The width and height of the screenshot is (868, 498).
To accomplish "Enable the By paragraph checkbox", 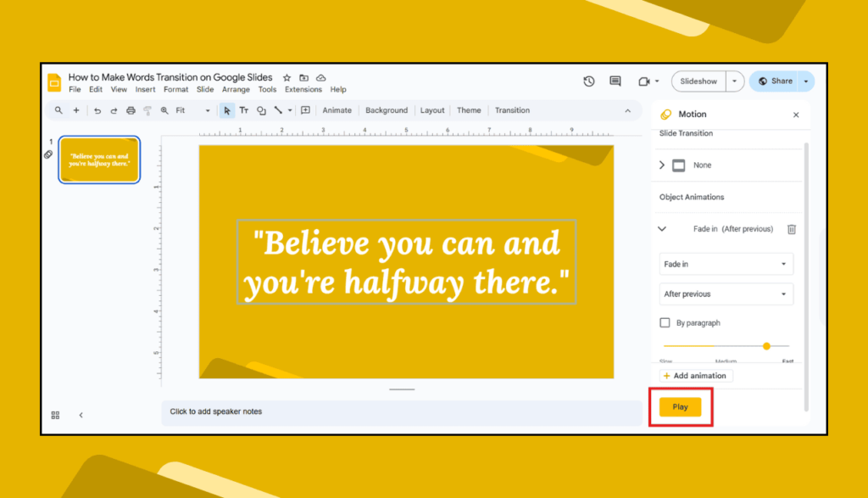I will click(x=665, y=323).
